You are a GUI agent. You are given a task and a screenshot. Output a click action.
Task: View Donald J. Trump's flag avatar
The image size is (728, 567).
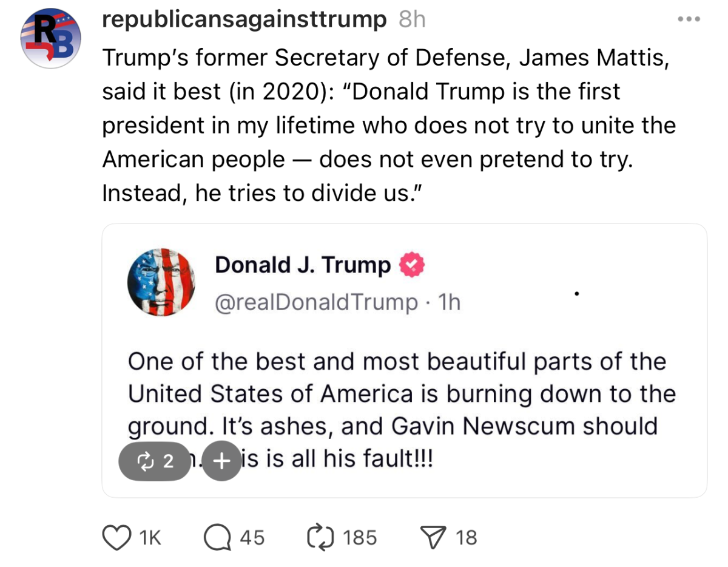click(161, 281)
